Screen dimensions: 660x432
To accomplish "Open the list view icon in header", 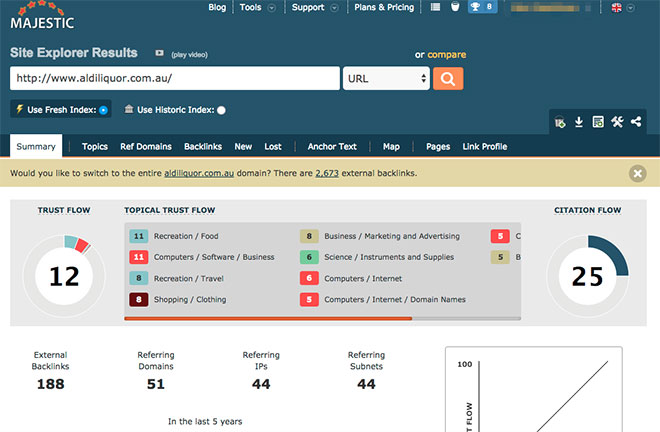I will [x=435, y=7].
